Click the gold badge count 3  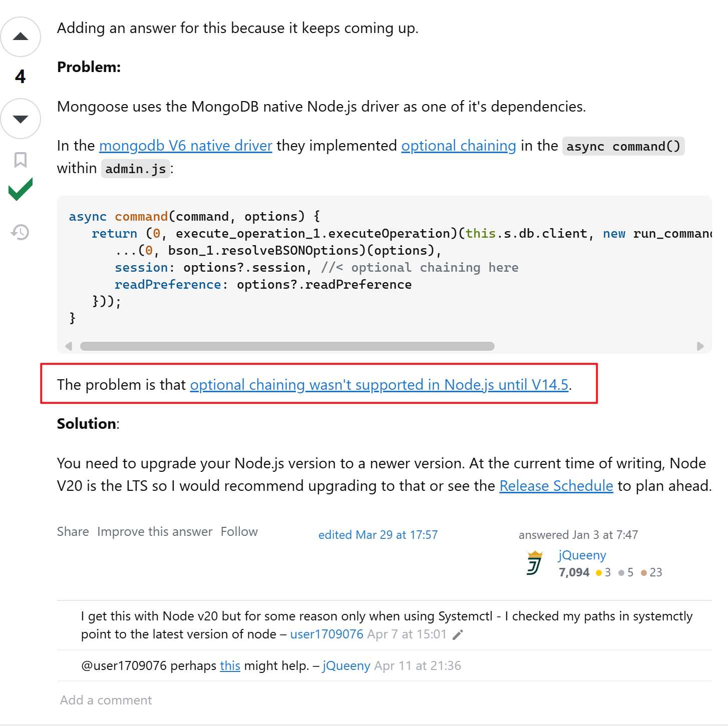(607, 572)
